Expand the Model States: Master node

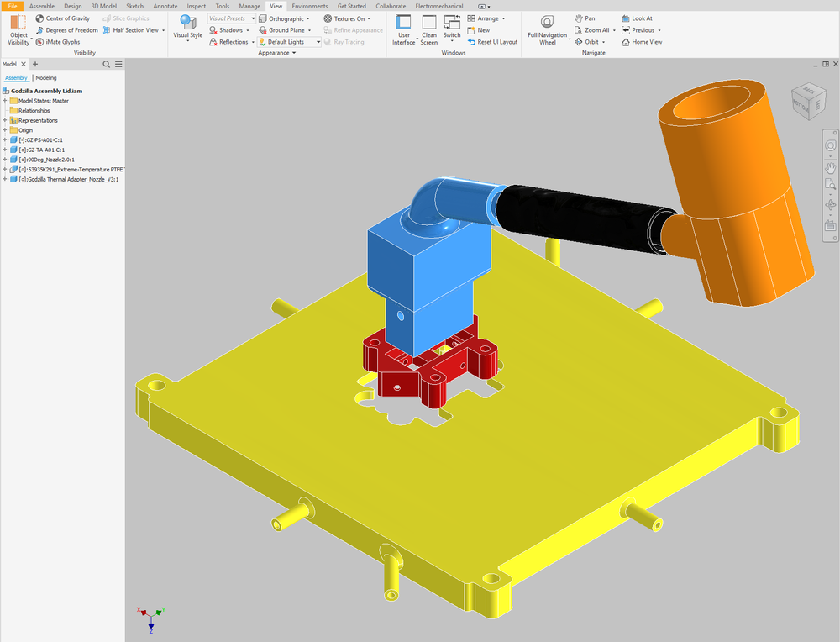(5, 100)
